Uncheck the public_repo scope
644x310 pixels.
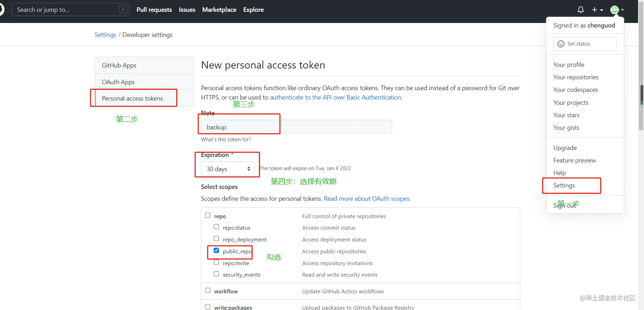pos(217,251)
